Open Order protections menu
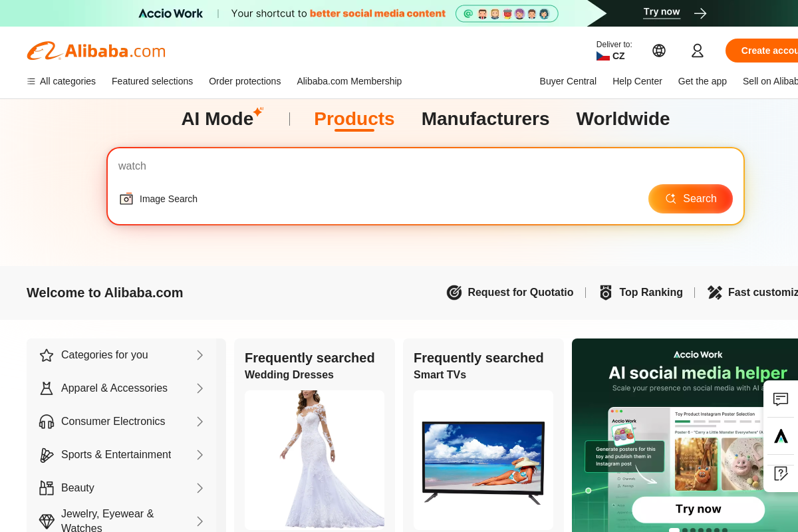This screenshot has height=532, width=798. [245, 81]
